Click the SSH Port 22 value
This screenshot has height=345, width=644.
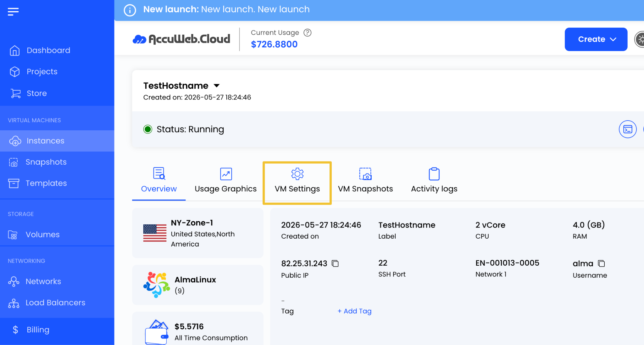[383, 263]
